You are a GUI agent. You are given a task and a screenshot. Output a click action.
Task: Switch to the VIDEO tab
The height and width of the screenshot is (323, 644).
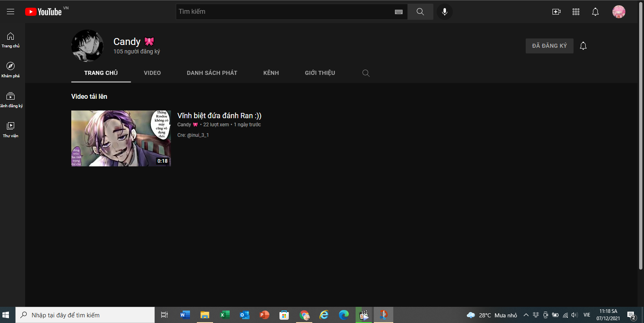point(152,73)
